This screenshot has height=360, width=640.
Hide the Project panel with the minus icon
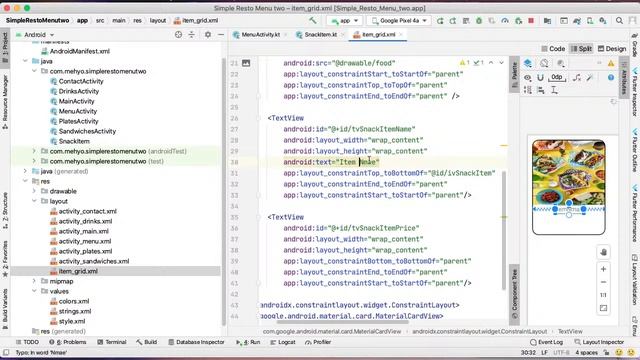click(x=221, y=35)
